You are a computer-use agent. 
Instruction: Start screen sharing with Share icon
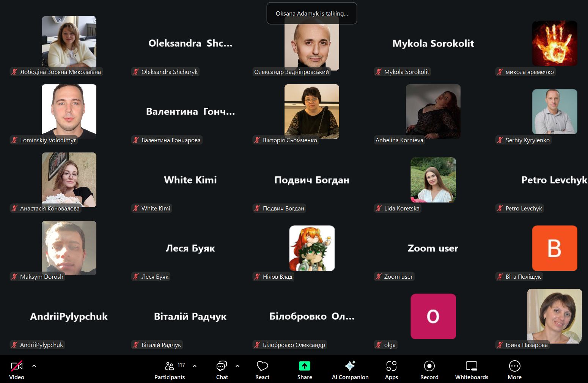pos(305,366)
